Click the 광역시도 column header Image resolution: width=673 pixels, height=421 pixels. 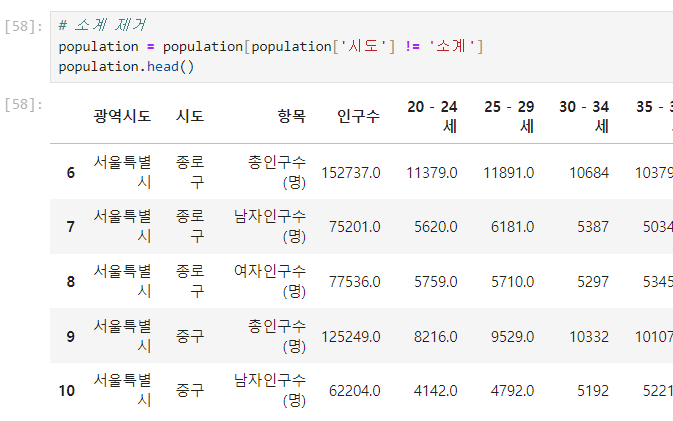coord(122,116)
